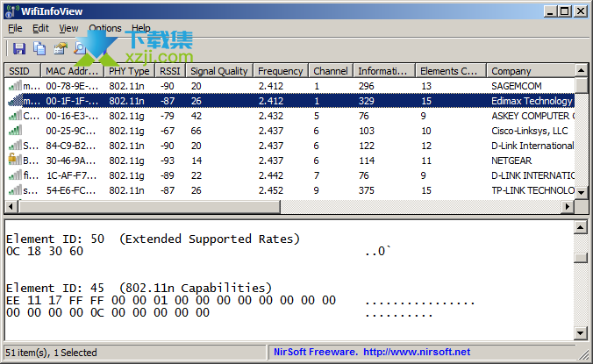Click signal icon of 84-C9-B2 D-Link row
The width and height of the screenshot is (593, 364).
15,146
